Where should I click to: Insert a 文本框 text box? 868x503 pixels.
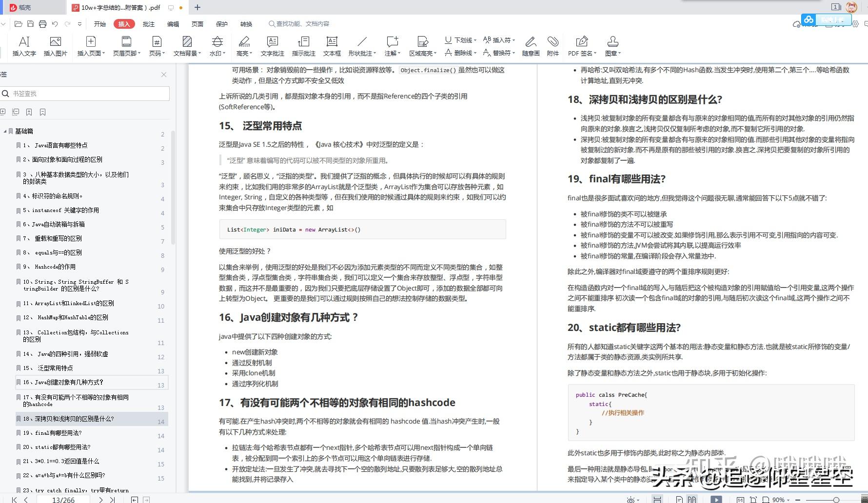pos(332,45)
